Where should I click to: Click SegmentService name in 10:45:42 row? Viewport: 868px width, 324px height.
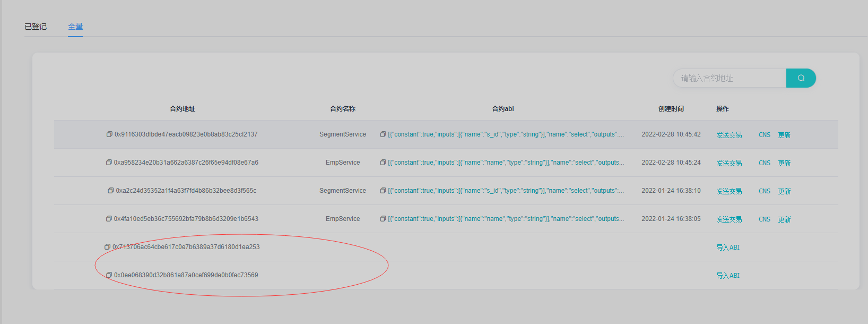[x=343, y=134]
